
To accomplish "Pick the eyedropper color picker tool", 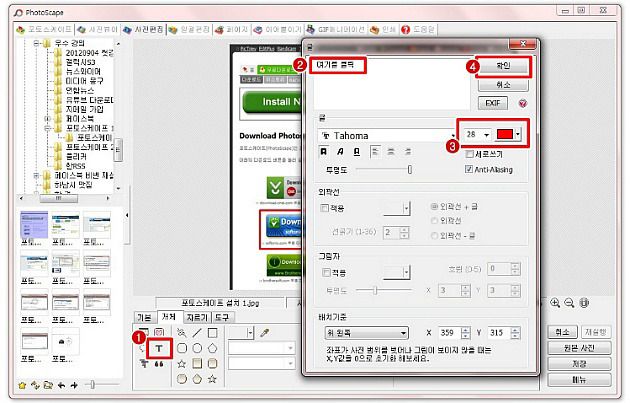I will pyautogui.click(x=265, y=333).
